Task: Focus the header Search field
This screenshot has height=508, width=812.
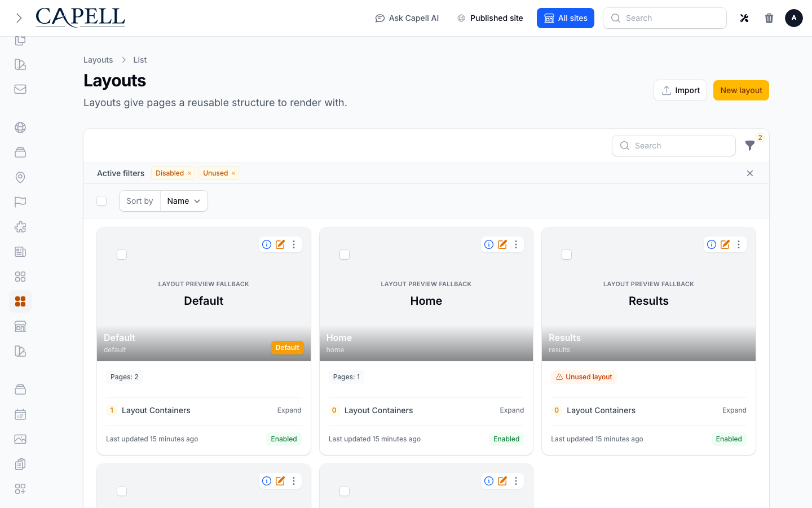Action: click(x=665, y=18)
